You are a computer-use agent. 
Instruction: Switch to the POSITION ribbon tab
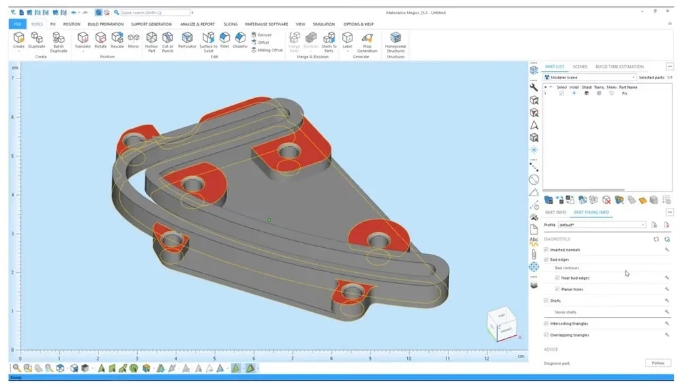[x=71, y=24]
